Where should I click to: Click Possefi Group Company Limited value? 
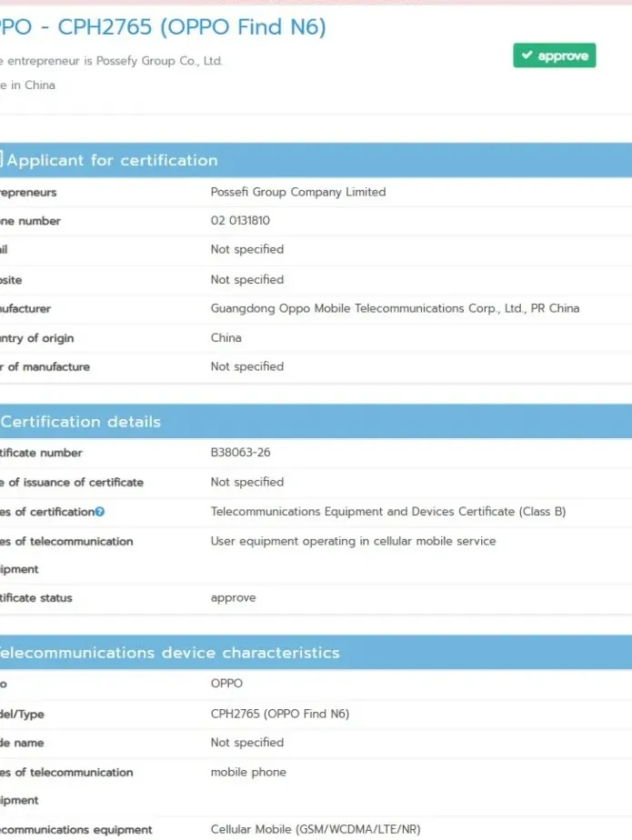298,192
